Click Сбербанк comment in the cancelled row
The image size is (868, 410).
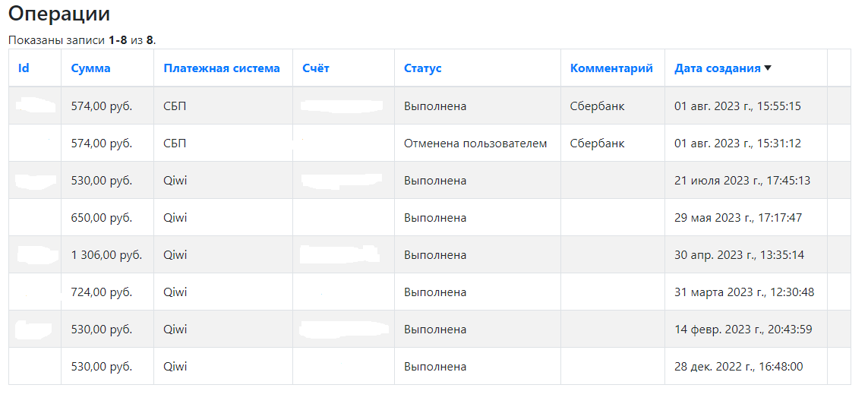coord(598,143)
